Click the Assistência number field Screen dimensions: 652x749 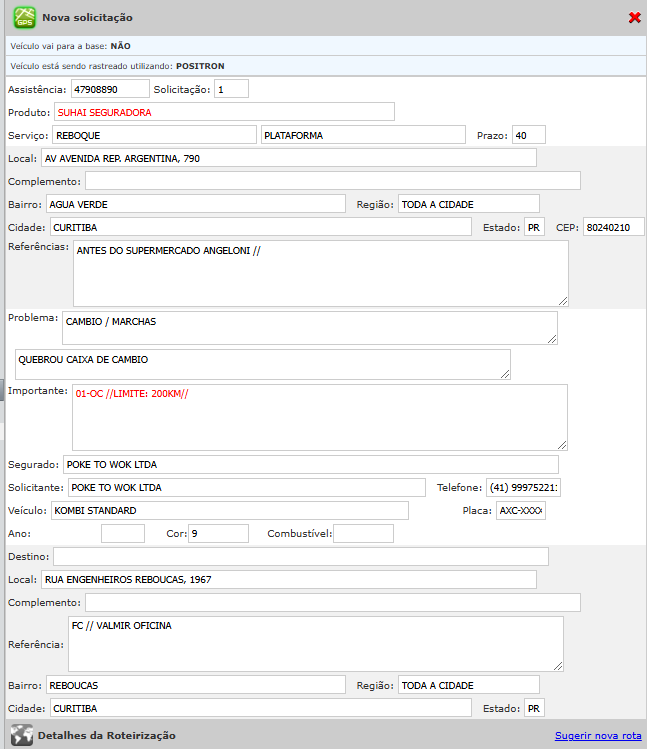[110, 89]
